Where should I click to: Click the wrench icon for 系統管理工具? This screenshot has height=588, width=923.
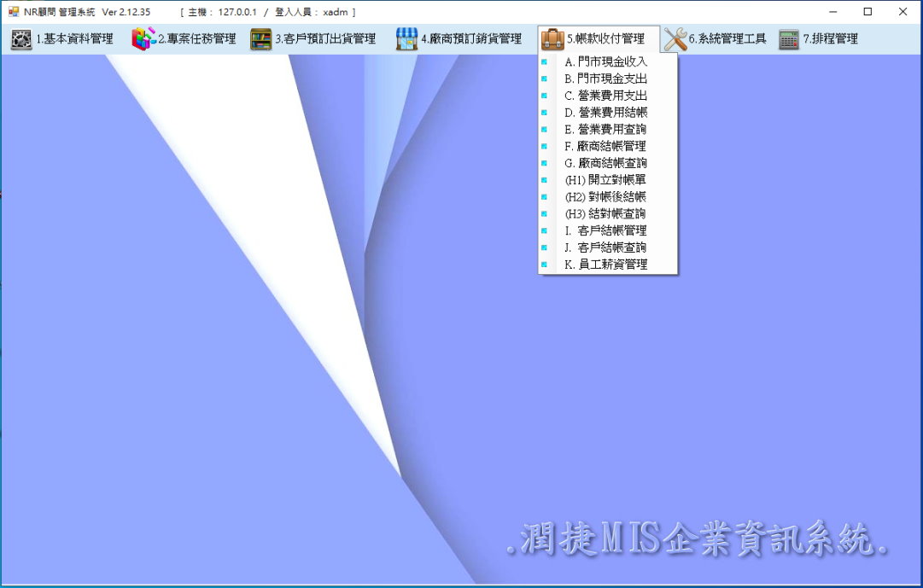click(x=675, y=39)
